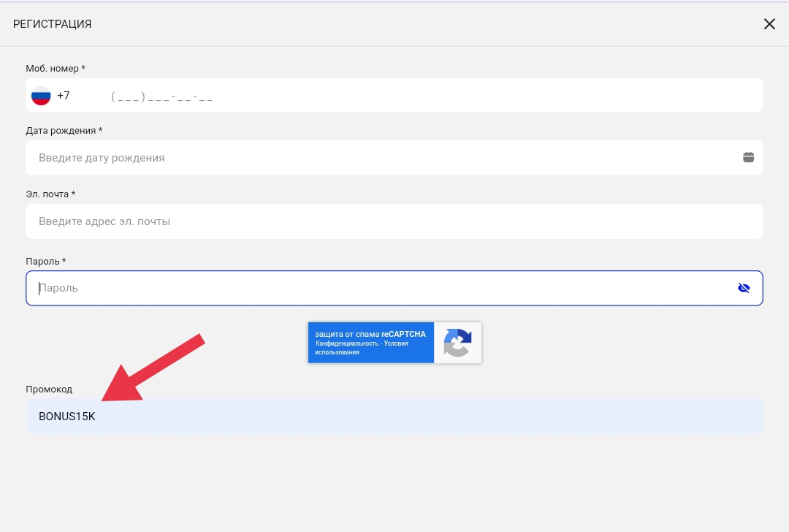Open the Russian flag country selector
The height and width of the screenshot is (532, 789).
click(41, 96)
